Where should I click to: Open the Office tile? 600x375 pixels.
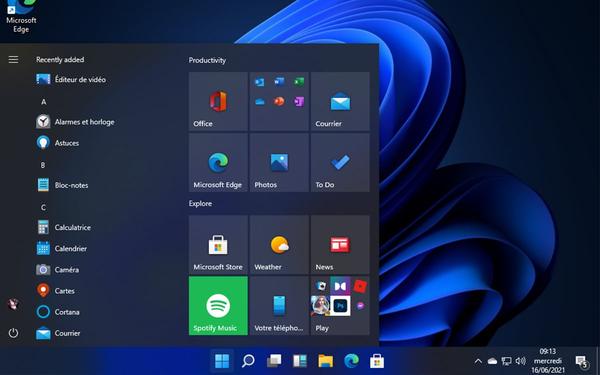pos(218,101)
